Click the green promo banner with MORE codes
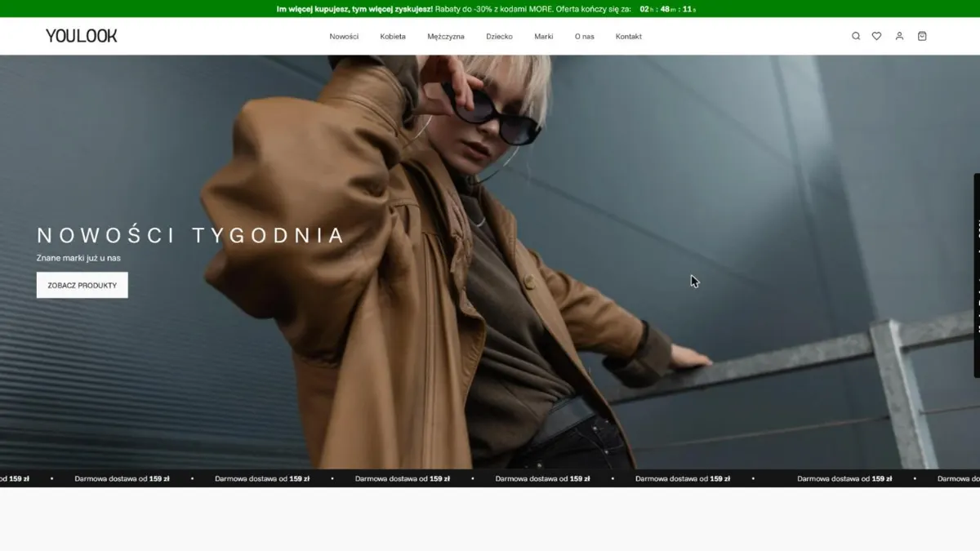Viewport: 980px width, 551px height. pyautogui.click(x=490, y=9)
